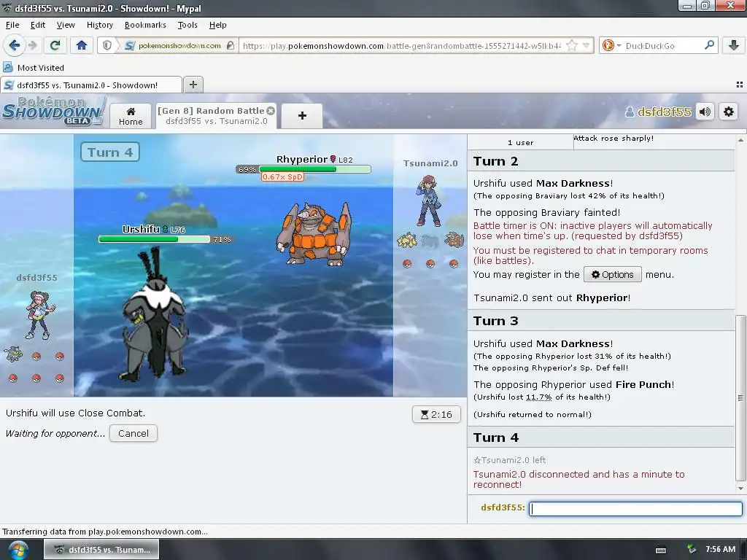Close the Random Battle room tab
The height and width of the screenshot is (560, 747).
point(271,111)
